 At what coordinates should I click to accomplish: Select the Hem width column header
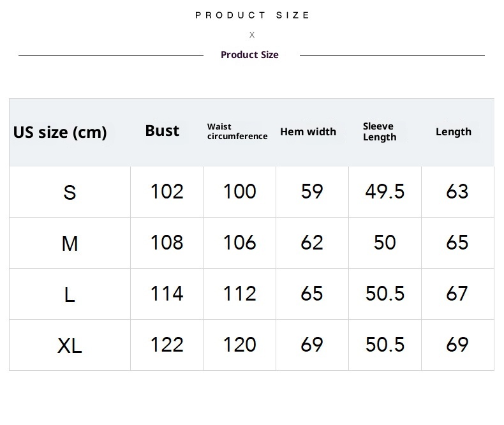[x=308, y=132]
